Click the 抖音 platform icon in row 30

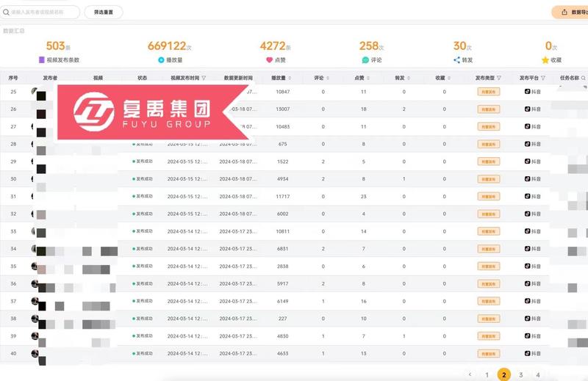527,178
